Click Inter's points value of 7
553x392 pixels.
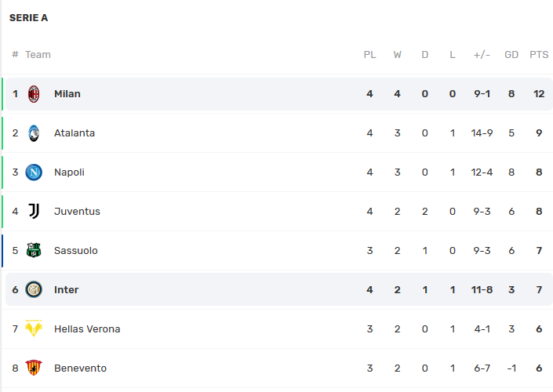(539, 290)
